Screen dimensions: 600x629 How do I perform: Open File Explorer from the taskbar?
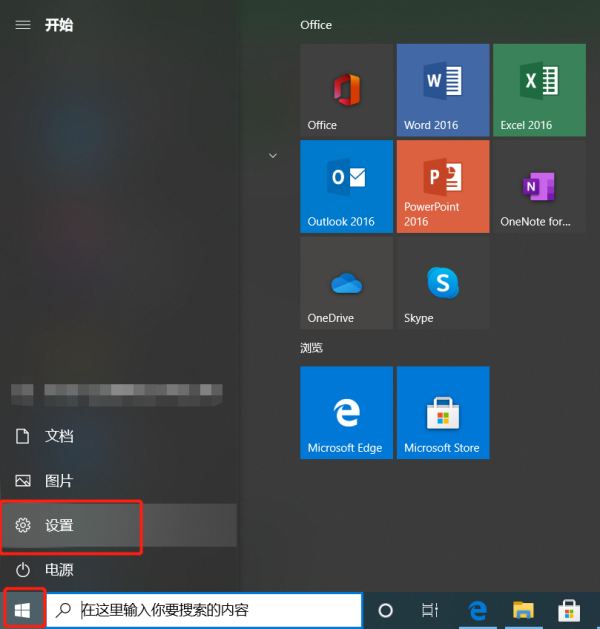pos(523,611)
